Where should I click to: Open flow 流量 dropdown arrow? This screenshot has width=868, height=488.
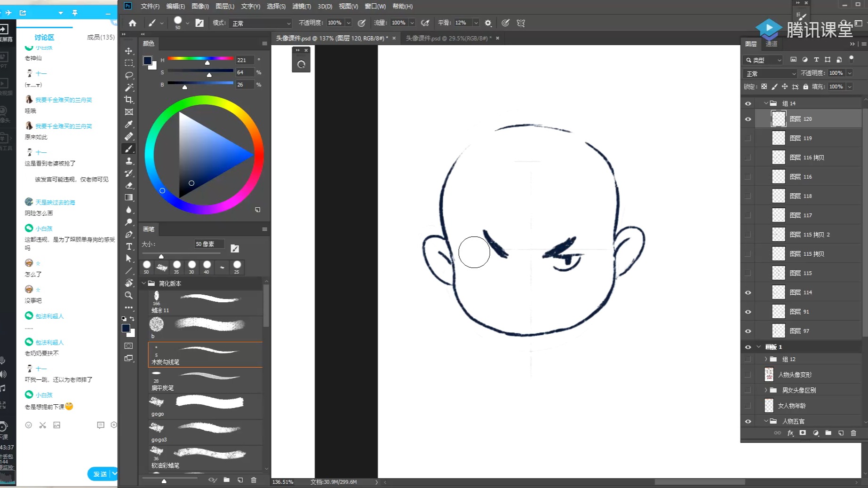[412, 23]
